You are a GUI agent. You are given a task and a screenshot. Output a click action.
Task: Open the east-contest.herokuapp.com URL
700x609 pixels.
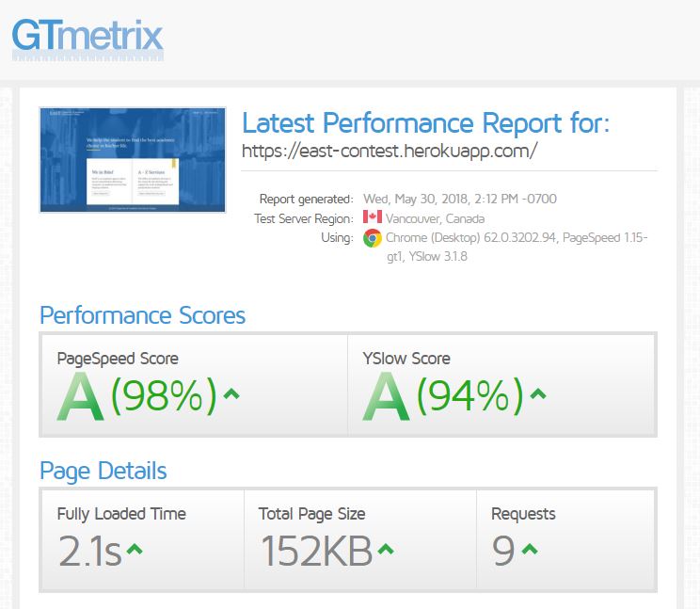(x=390, y=151)
